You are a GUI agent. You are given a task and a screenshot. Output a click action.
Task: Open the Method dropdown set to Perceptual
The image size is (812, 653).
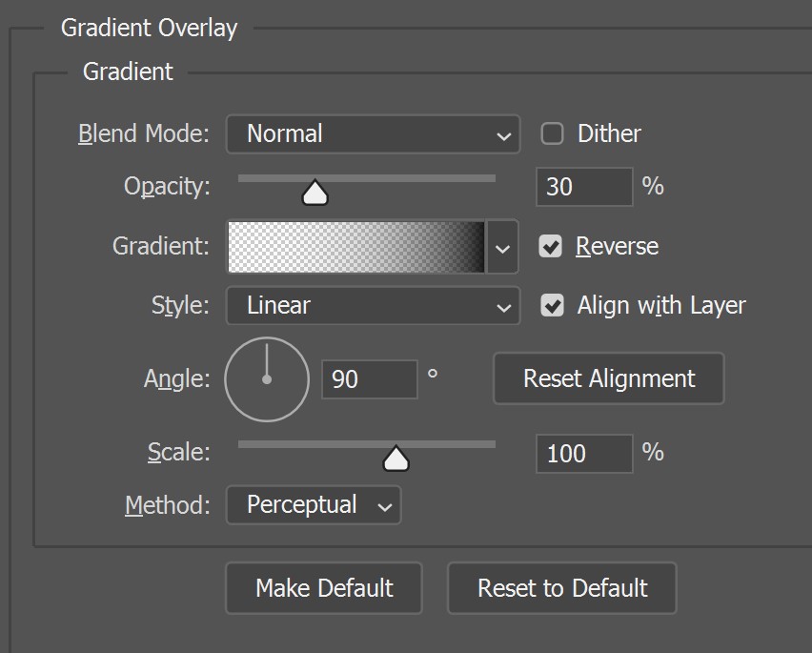(x=314, y=505)
